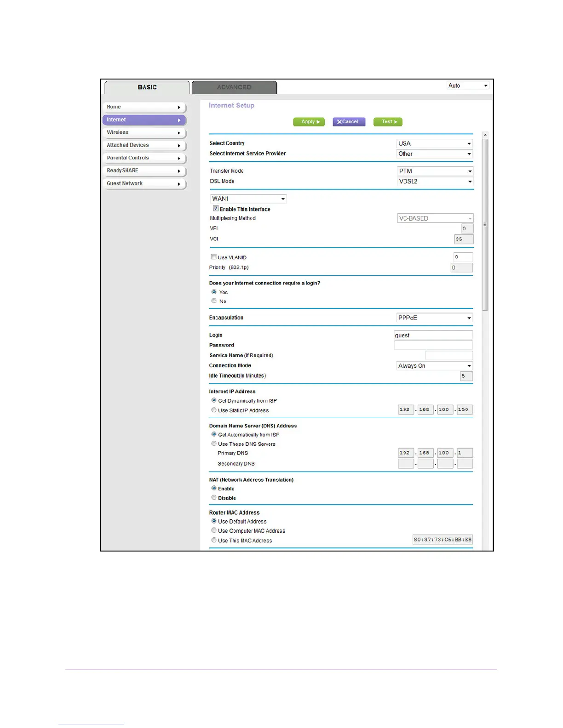Open the DSL Mode dropdown
Viewport: 563px width, 728px height.
tap(435, 182)
